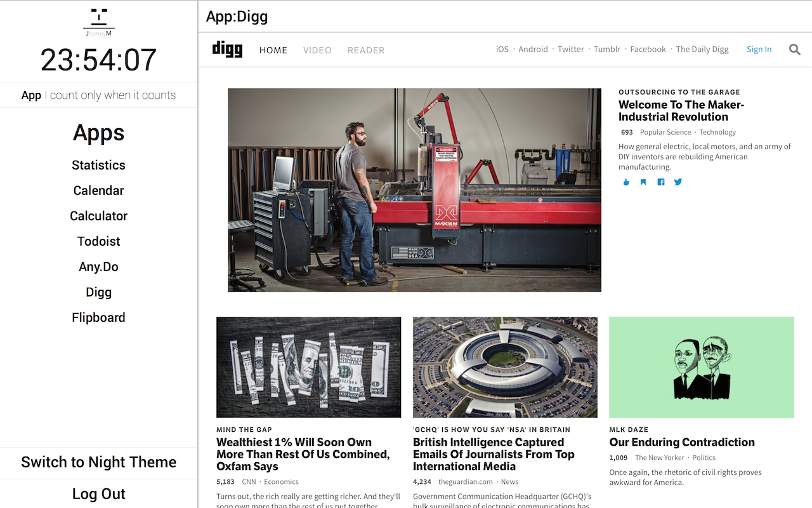Click the JhonnyM face avatar icon

coord(98,20)
